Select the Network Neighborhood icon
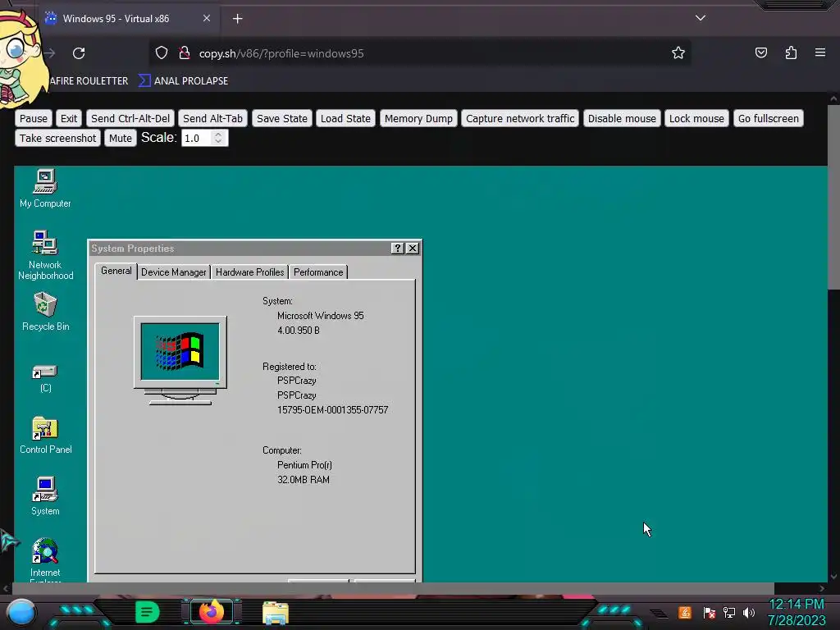Screen dimensions: 840x630 (45, 255)
